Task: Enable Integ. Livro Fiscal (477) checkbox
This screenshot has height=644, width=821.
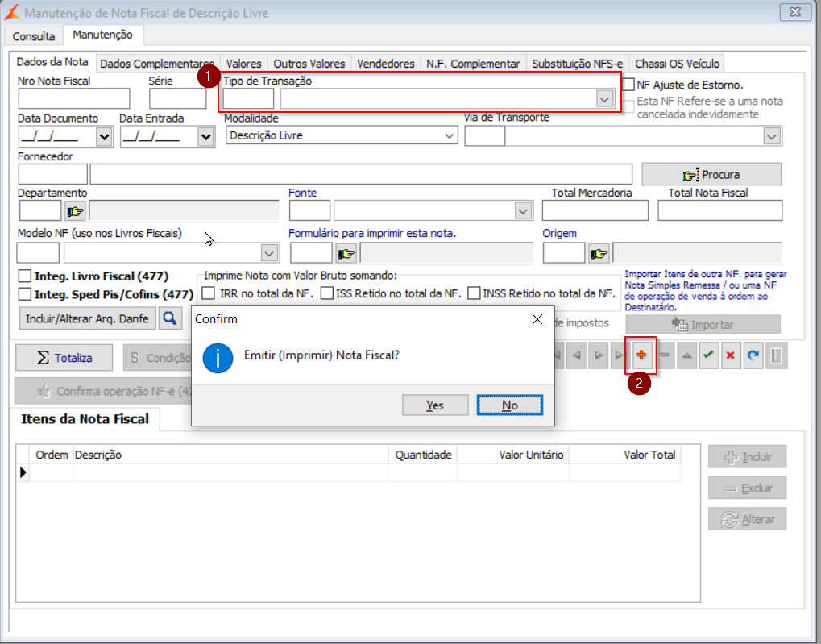Action: pyautogui.click(x=25, y=276)
